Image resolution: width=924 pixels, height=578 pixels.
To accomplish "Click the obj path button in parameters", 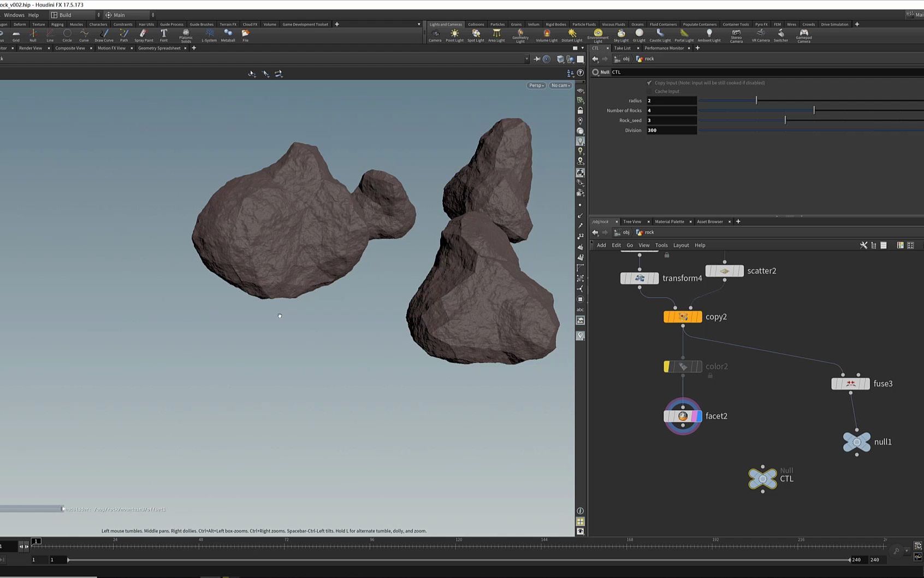I will (623, 59).
